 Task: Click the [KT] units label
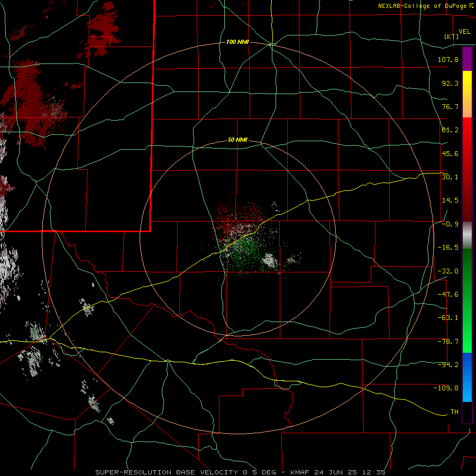452,36
